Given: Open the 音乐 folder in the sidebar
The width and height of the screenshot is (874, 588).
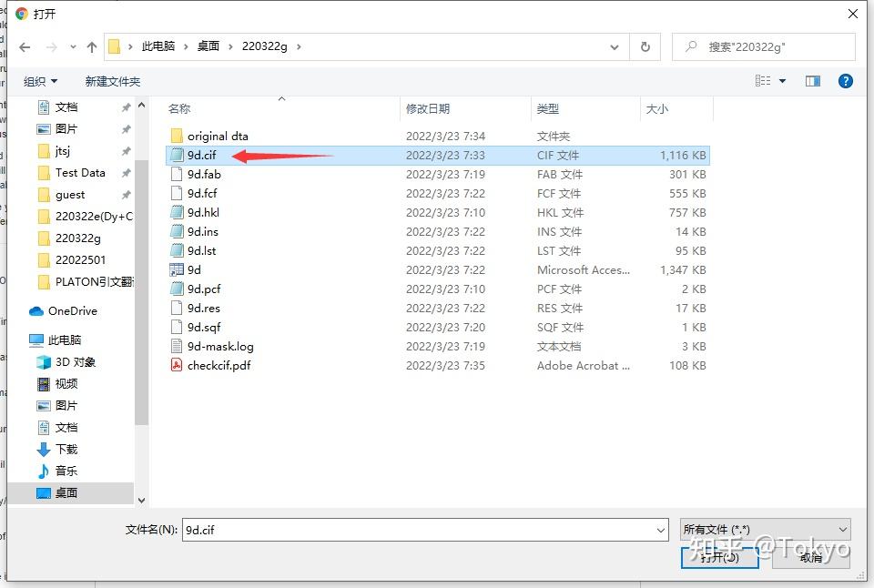Looking at the screenshot, I should (x=67, y=471).
